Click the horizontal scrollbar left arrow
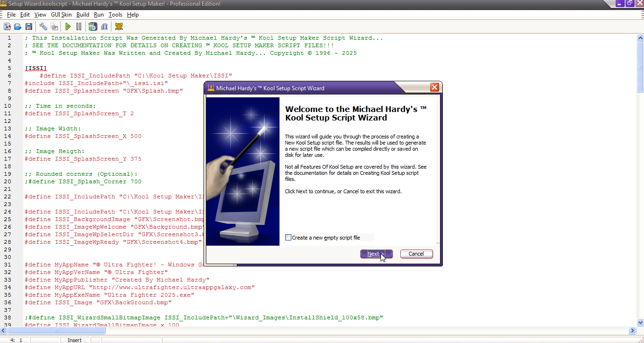644x343 pixels. click(3, 331)
